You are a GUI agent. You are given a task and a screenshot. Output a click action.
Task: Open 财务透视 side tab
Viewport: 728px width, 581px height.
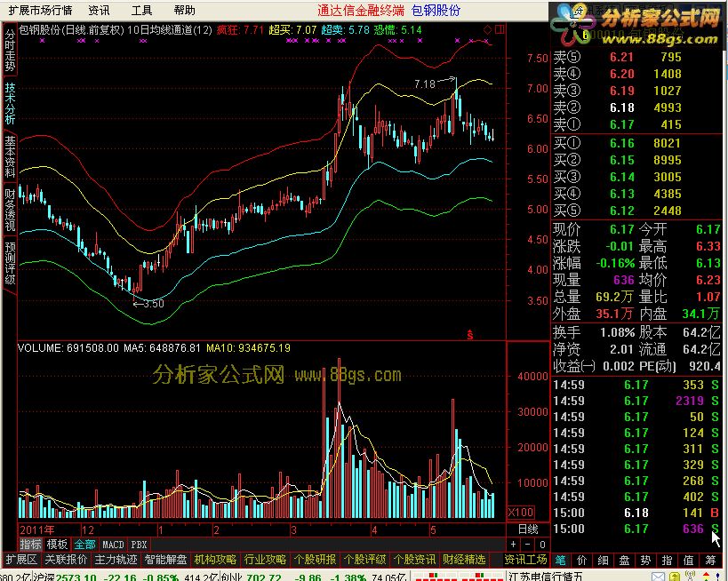tap(10, 210)
